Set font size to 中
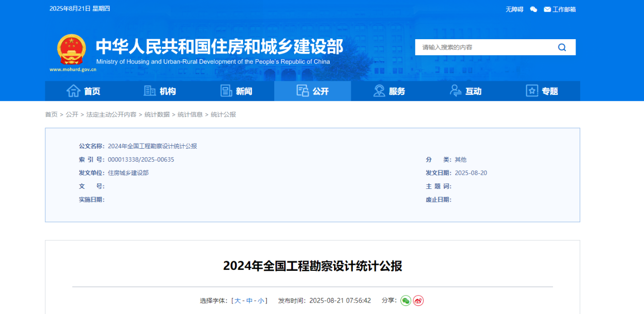This screenshot has width=644, height=314. 249,300
